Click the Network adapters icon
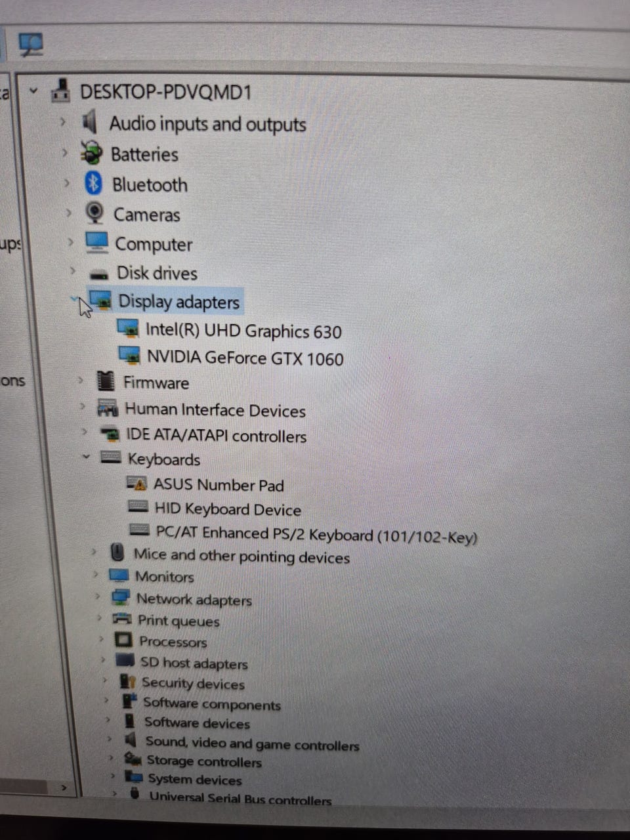Screen dimensions: 630x840 121,598
